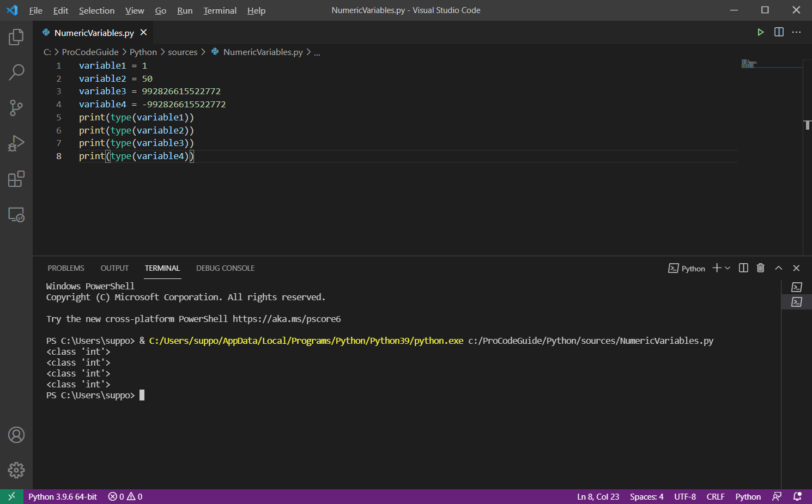Expand the new terminal launch profile dropdown

(728, 268)
